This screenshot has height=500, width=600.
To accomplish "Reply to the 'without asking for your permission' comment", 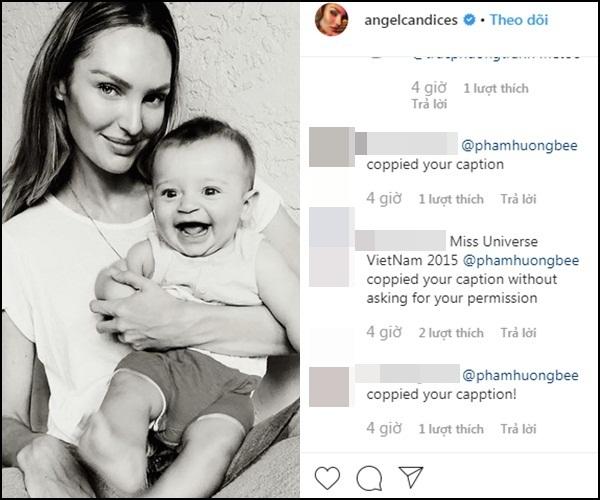I will (x=519, y=333).
